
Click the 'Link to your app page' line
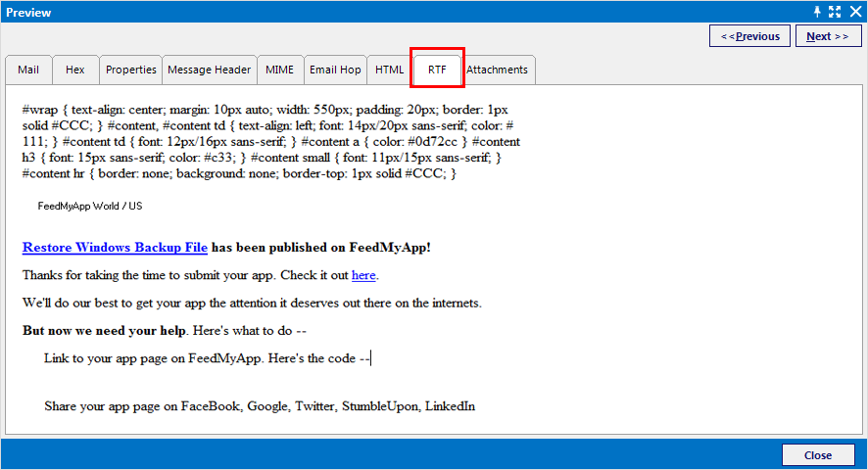207,358
